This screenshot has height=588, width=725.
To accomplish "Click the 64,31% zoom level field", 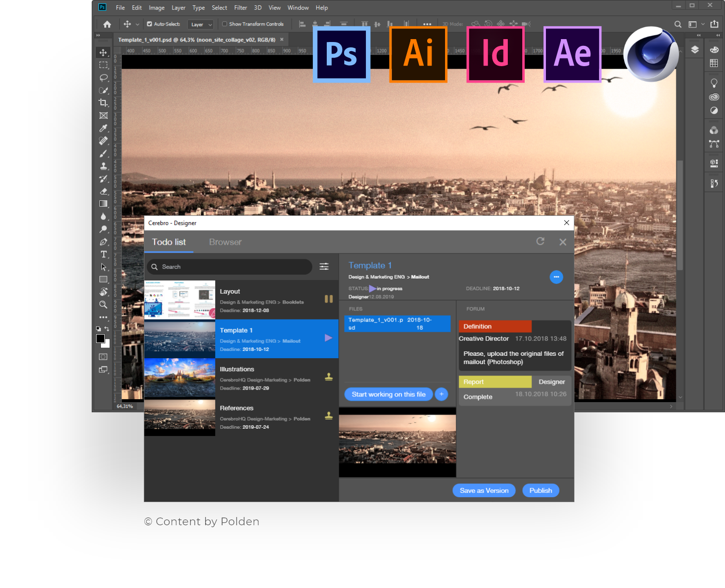I will pos(125,406).
